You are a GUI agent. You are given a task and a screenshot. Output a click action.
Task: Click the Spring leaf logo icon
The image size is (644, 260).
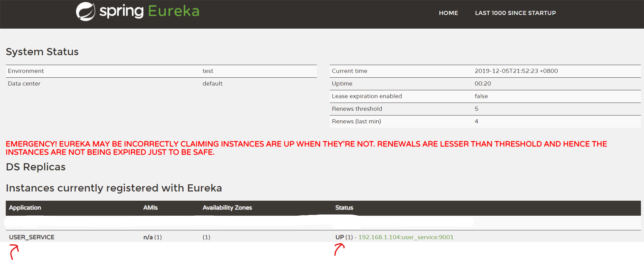[85, 12]
